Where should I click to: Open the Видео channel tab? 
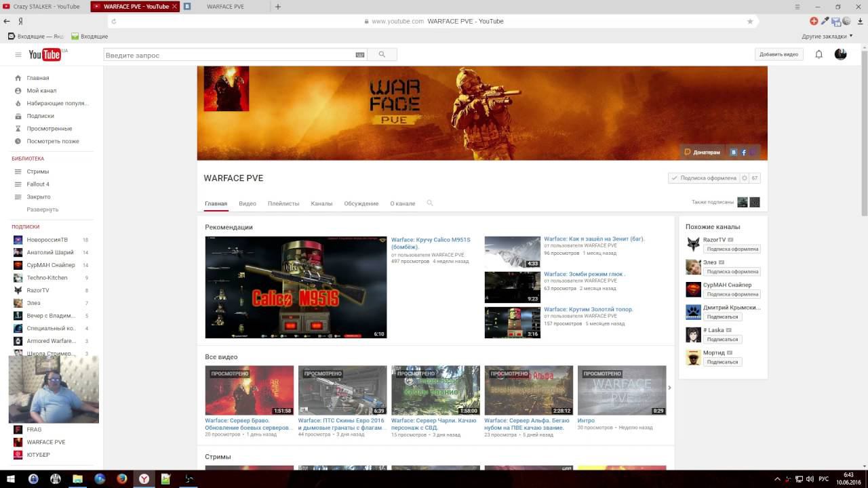pyautogui.click(x=248, y=203)
